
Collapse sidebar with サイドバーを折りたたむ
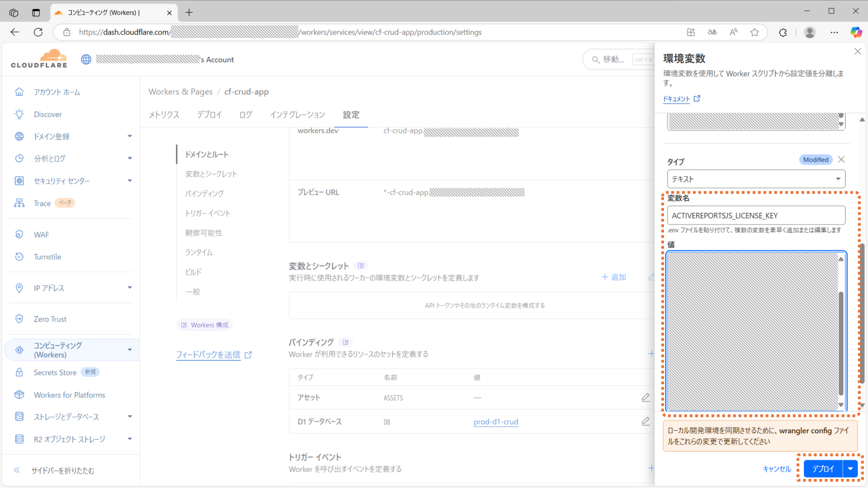[x=54, y=471]
